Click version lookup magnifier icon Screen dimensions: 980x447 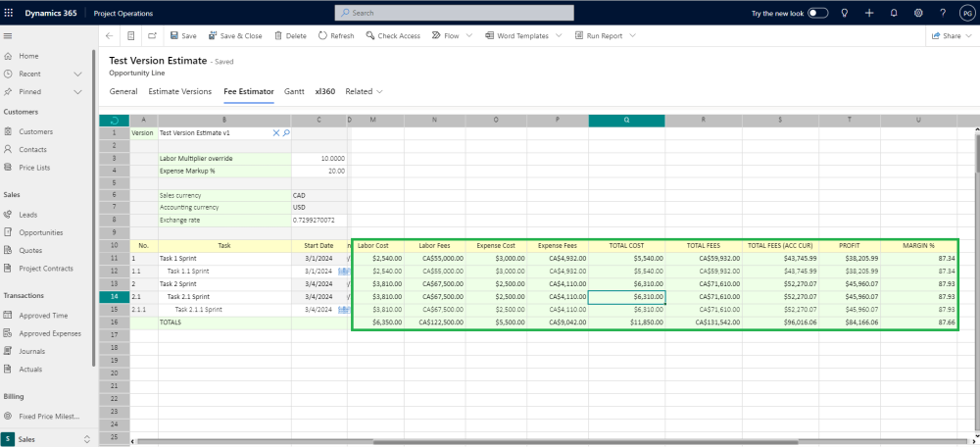(286, 133)
